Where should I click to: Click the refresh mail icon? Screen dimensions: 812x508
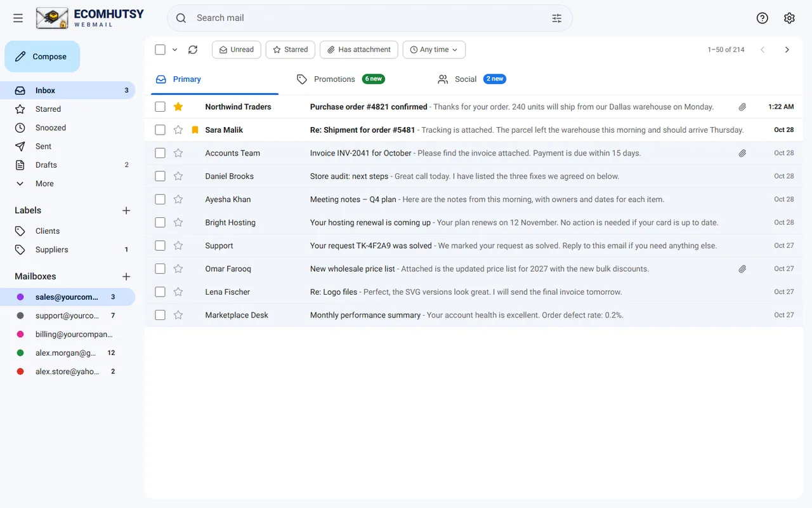coord(193,50)
